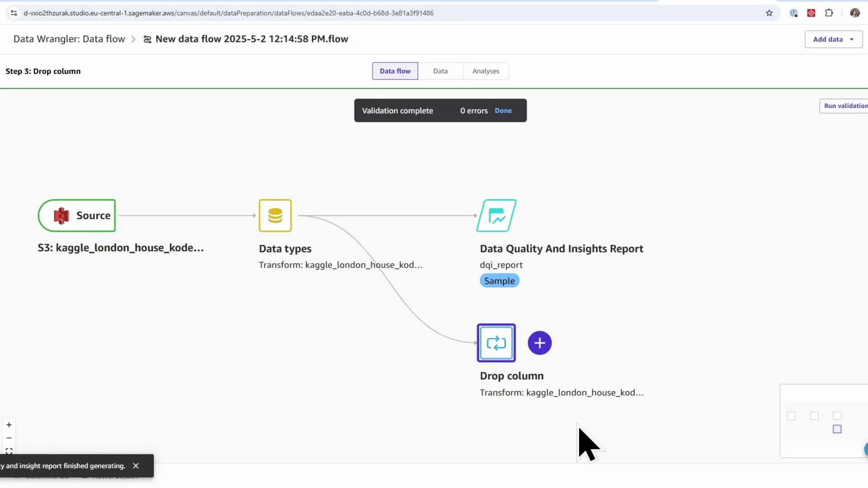Switch to the Analyses tab

click(x=486, y=71)
